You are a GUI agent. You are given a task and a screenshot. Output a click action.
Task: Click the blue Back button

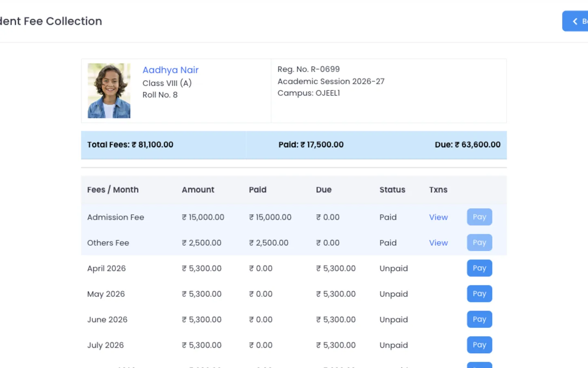click(x=575, y=21)
